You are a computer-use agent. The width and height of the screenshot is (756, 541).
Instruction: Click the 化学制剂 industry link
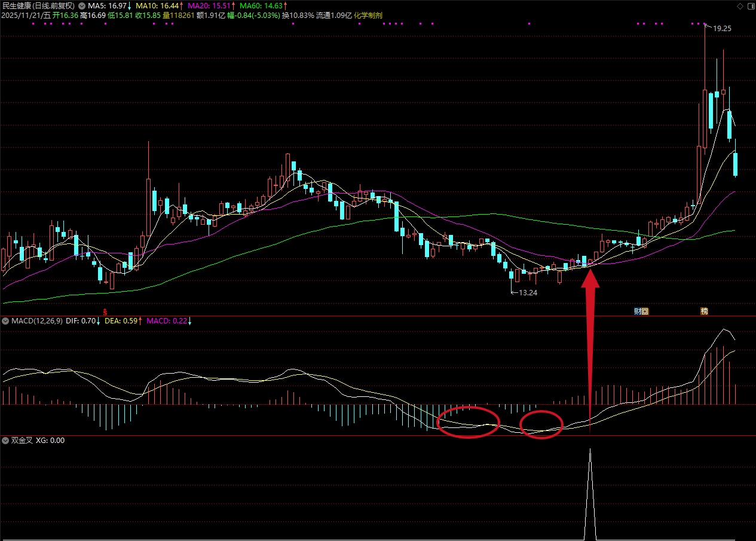(x=368, y=15)
